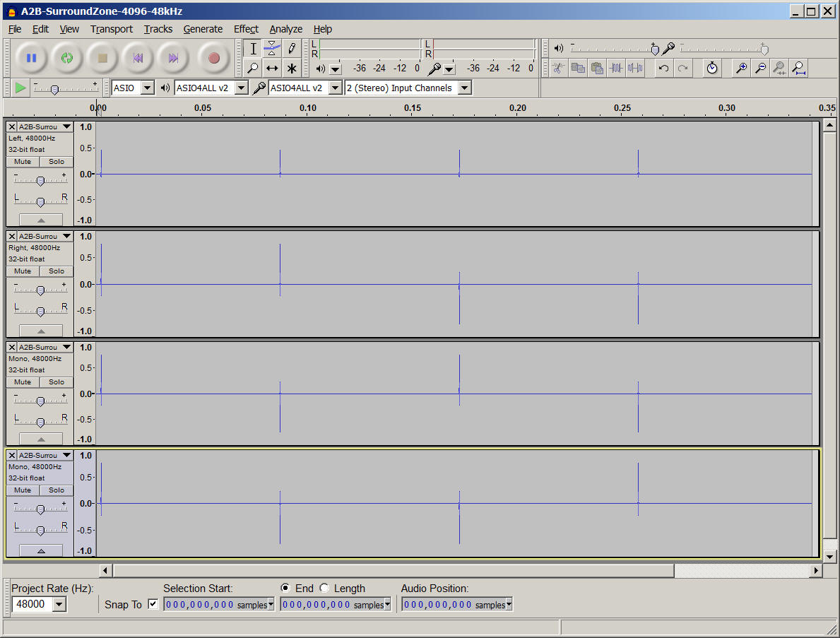Toggle the Sync-Lock clock icon
This screenshot has width=840, height=638.
point(712,68)
